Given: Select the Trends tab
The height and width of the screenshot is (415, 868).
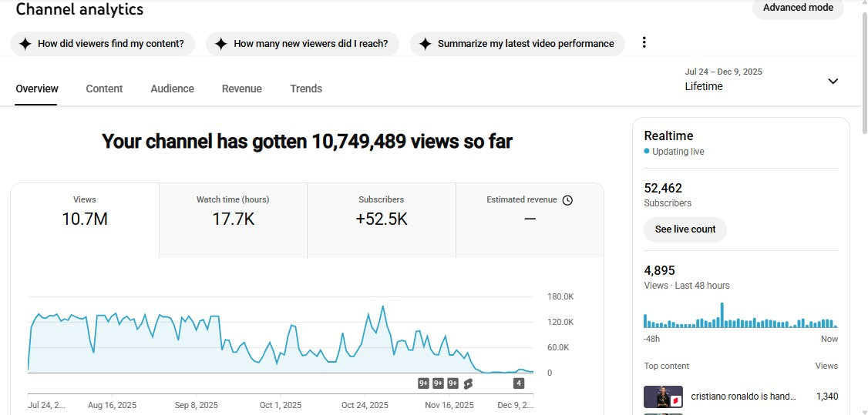Looking at the screenshot, I should (x=306, y=89).
